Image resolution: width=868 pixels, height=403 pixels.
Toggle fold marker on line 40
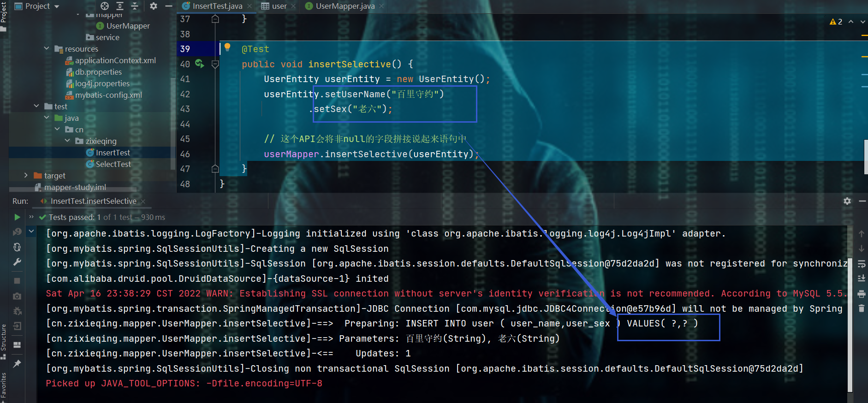pos(215,64)
